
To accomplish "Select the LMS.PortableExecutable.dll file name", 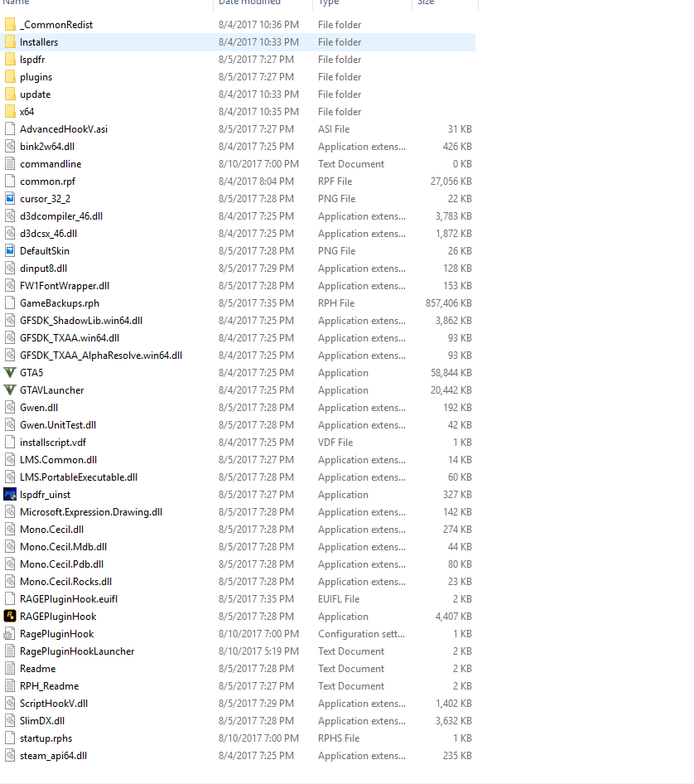I will coord(79,477).
